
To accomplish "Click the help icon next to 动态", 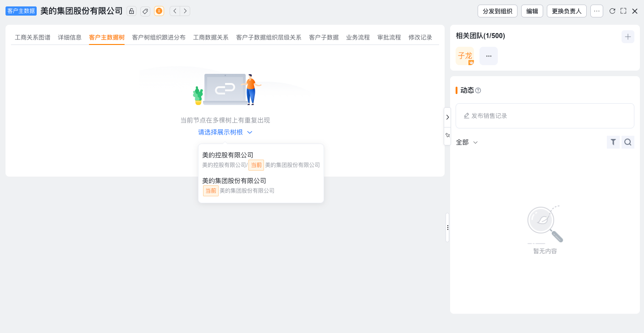I will coord(478,90).
